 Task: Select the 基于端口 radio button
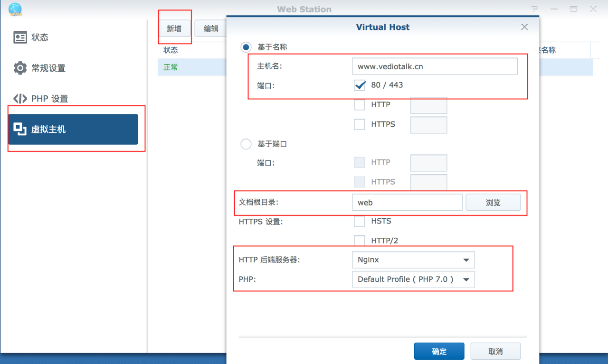[x=246, y=144]
